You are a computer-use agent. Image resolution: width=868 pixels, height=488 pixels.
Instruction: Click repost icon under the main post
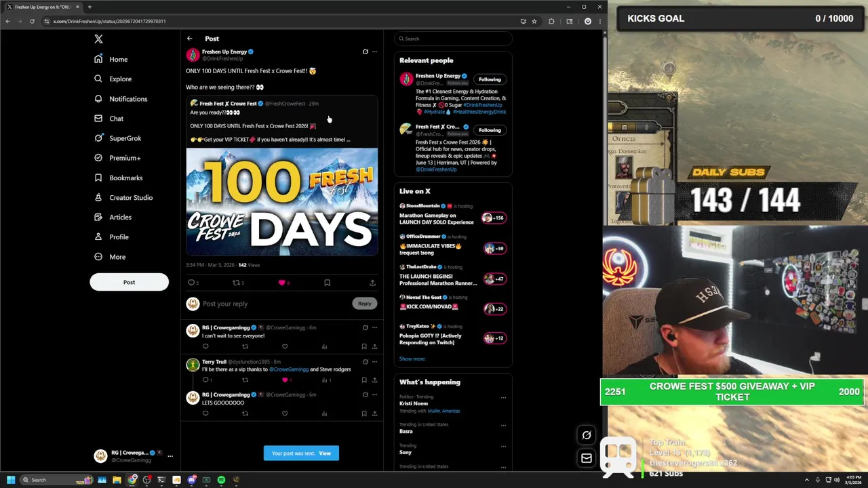pyautogui.click(x=237, y=283)
